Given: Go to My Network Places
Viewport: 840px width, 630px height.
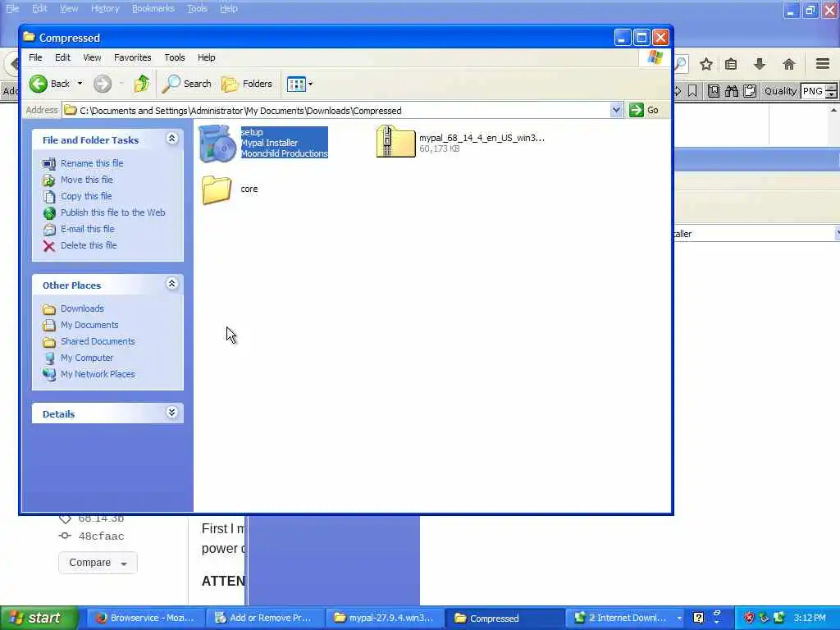Looking at the screenshot, I should click(98, 374).
